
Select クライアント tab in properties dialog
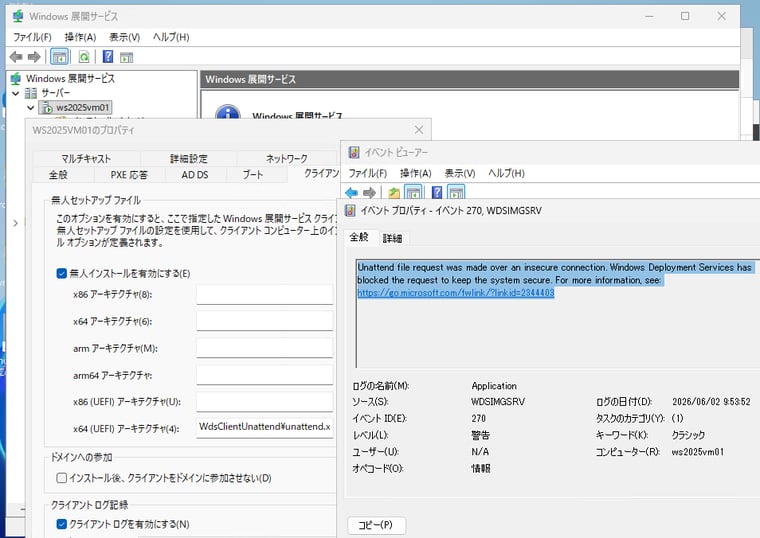(x=315, y=174)
